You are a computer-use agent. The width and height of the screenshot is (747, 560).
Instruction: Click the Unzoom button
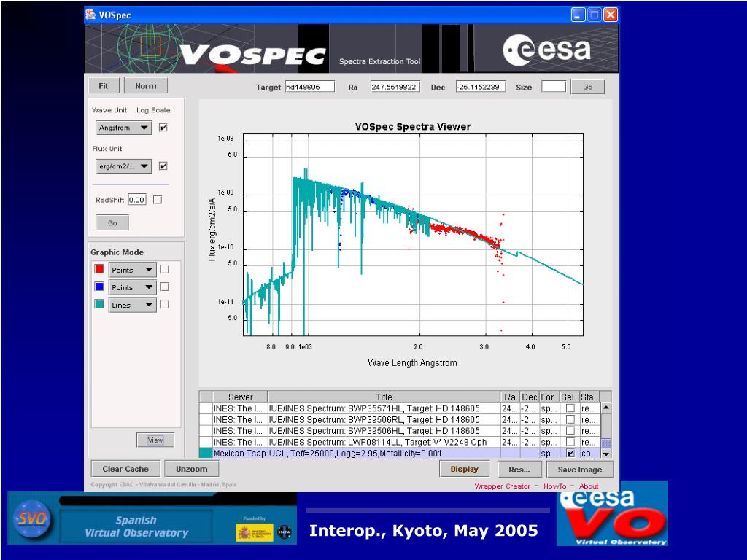coord(192,469)
